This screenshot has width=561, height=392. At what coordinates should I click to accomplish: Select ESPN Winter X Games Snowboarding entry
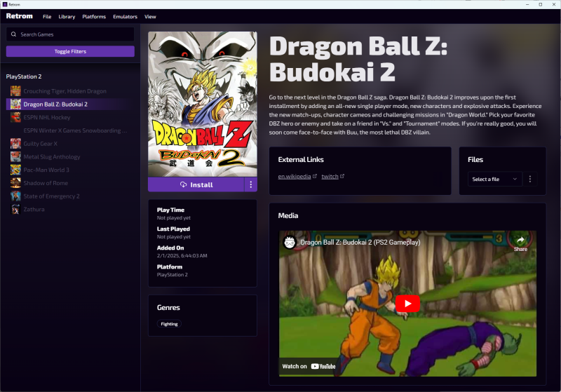[70, 130]
